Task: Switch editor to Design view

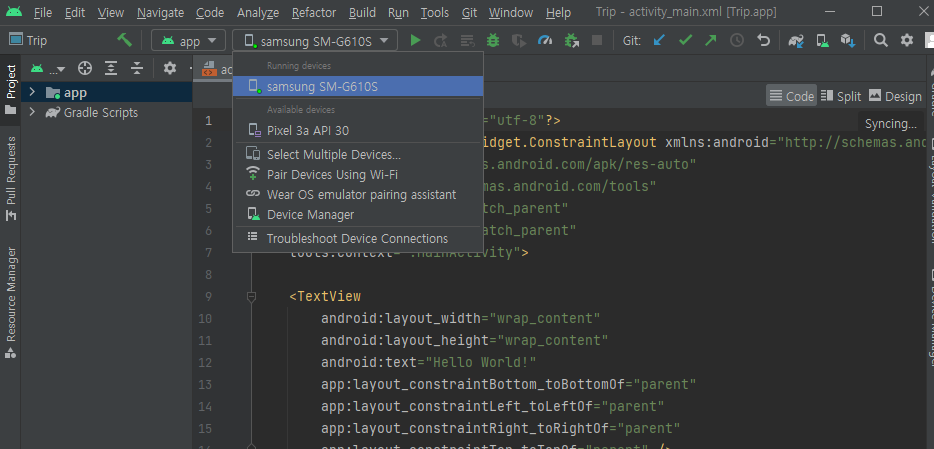Action: (x=895, y=96)
